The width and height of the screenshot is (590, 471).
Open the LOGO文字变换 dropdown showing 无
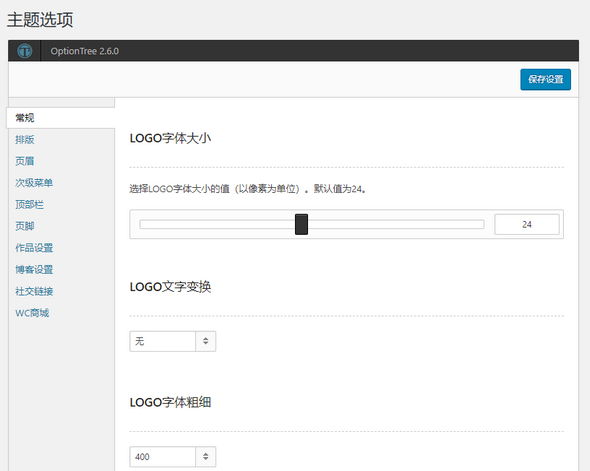(173, 341)
